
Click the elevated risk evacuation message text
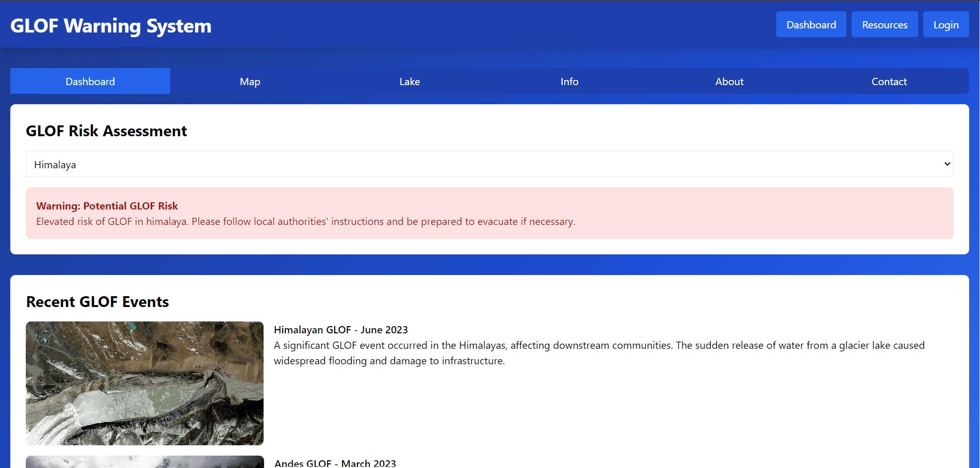point(305,221)
